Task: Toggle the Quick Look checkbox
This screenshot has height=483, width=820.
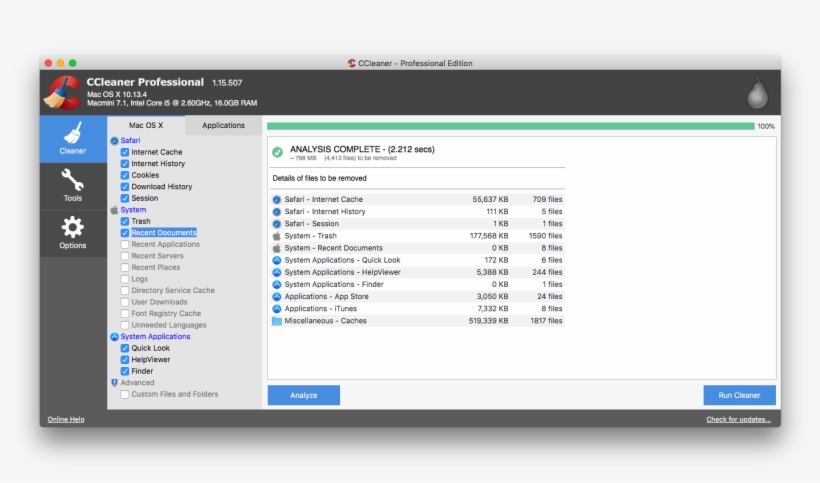Action: pyautogui.click(x=124, y=348)
